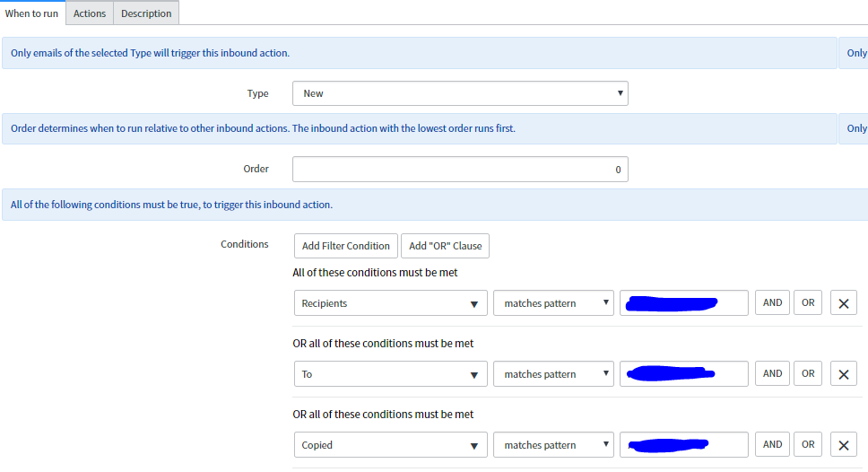Open the Description tab
Viewport: 868px width, 472px height.
(x=146, y=13)
